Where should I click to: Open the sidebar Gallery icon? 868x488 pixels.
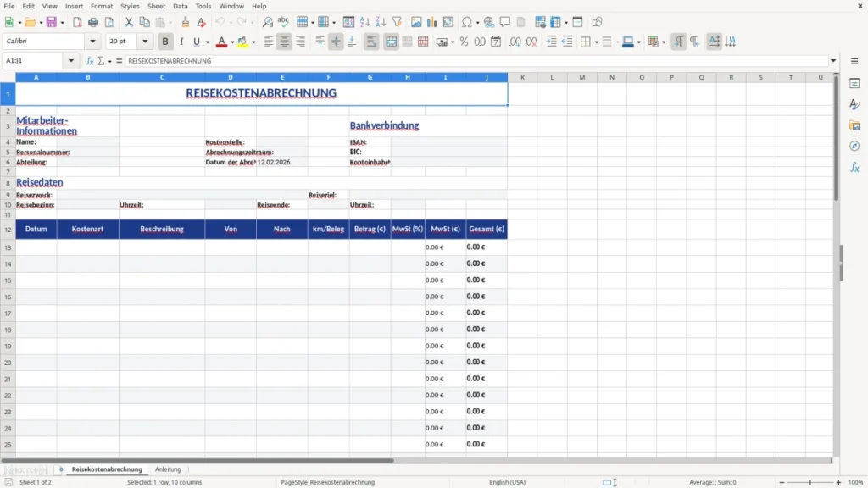click(x=854, y=125)
